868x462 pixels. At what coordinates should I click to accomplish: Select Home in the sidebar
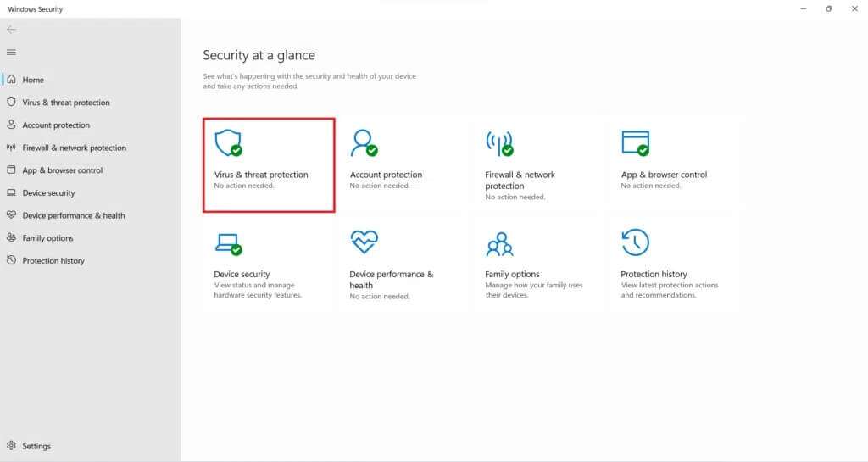33,80
